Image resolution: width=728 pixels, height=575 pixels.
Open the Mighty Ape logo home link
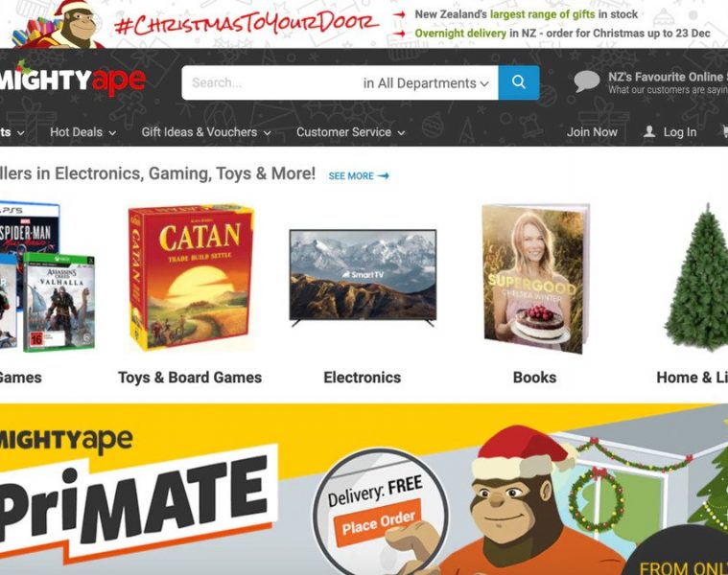tap(73, 79)
